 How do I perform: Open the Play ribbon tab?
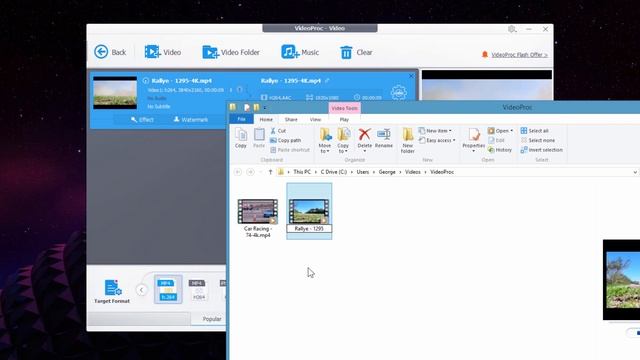pos(344,120)
